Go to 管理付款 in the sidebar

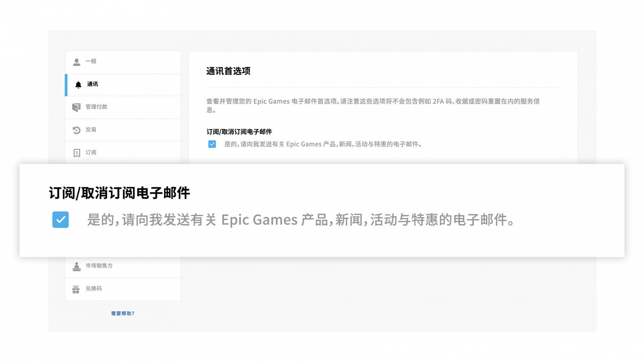tap(96, 107)
